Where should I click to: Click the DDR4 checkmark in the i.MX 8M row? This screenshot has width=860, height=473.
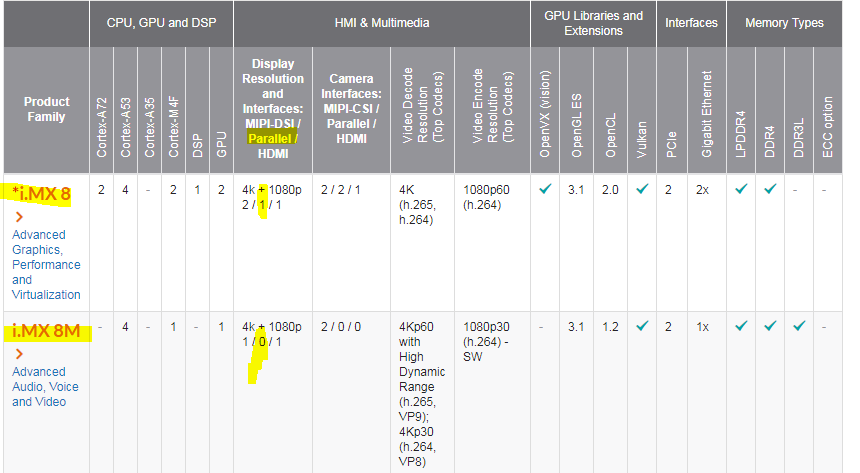(770, 326)
